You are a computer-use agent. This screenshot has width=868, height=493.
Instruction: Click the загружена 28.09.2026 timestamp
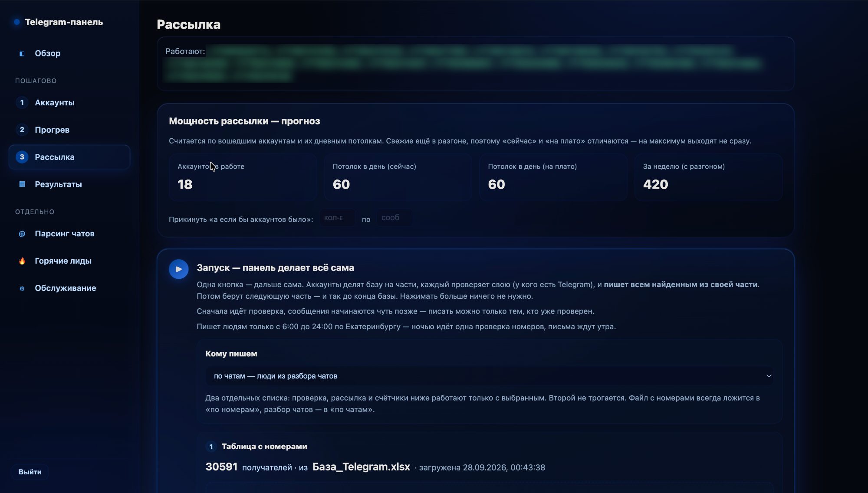click(482, 468)
